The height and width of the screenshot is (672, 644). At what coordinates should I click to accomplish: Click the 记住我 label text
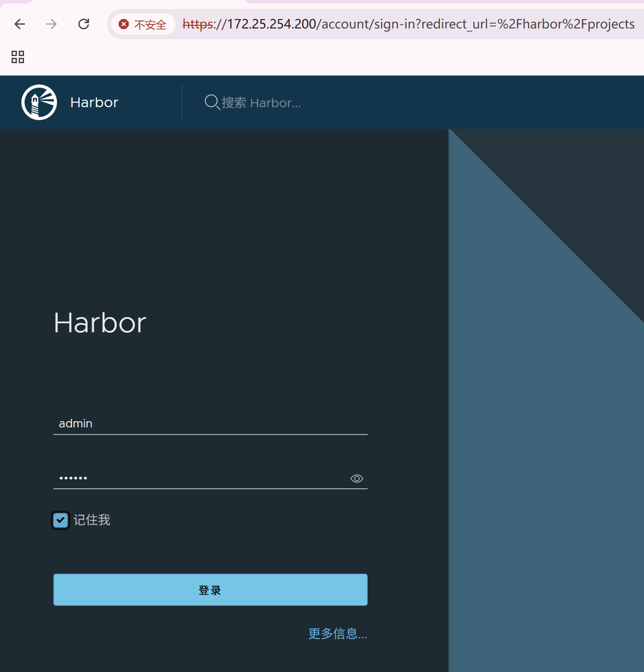[x=92, y=520]
